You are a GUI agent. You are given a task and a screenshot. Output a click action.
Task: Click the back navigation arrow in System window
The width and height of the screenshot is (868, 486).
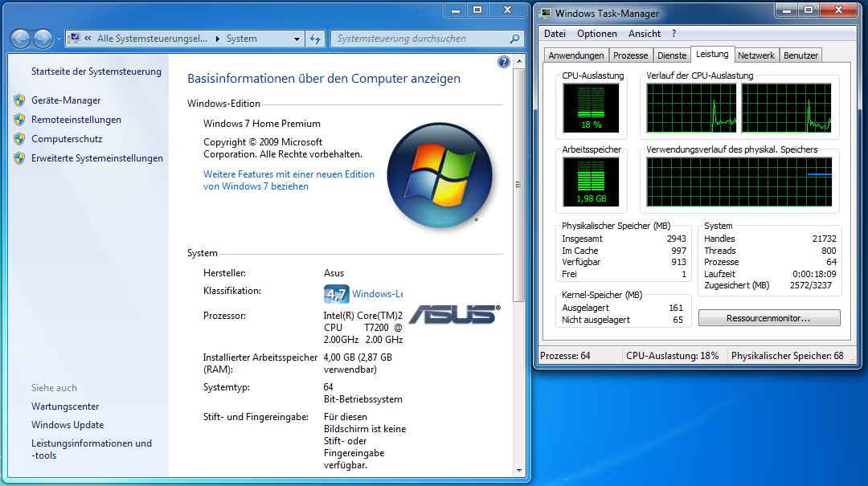pyautogui.click(x=20, y=39)
